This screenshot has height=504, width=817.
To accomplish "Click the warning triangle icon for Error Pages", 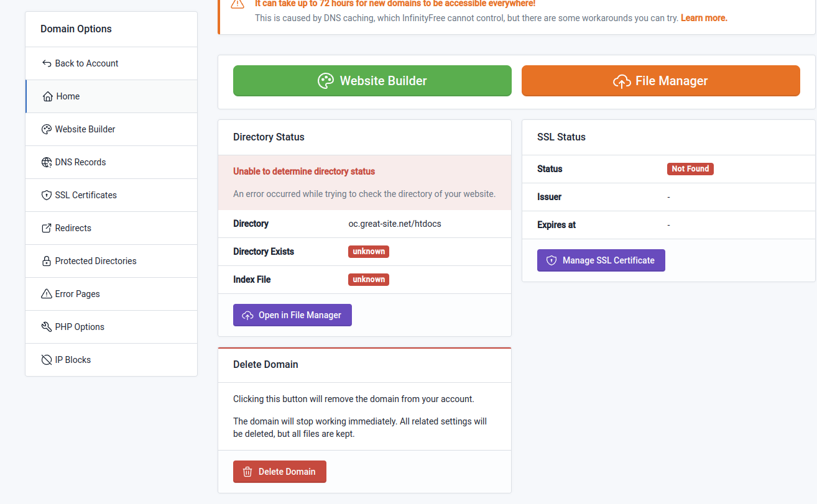I will pos(47,294).
